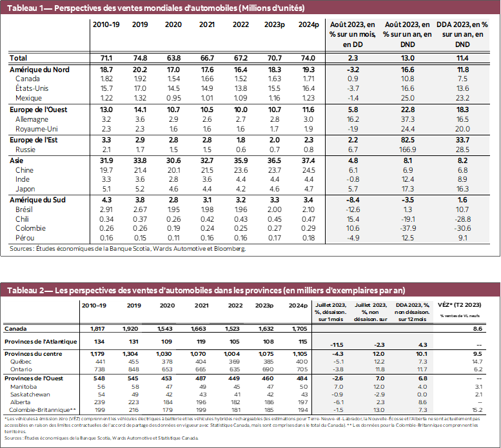Click the Amérique du Nord row label
501x448 pixels.
[x=39, y=69]
